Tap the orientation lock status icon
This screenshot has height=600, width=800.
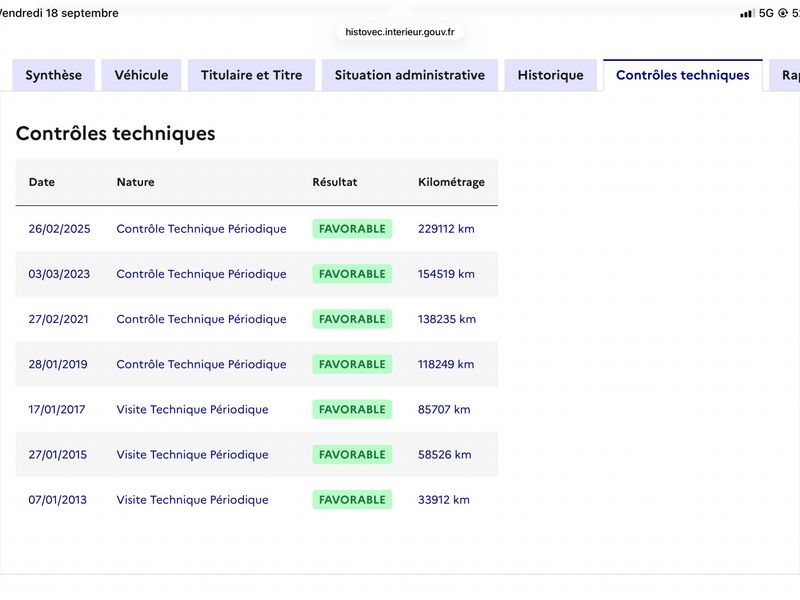tap(783, 13)
